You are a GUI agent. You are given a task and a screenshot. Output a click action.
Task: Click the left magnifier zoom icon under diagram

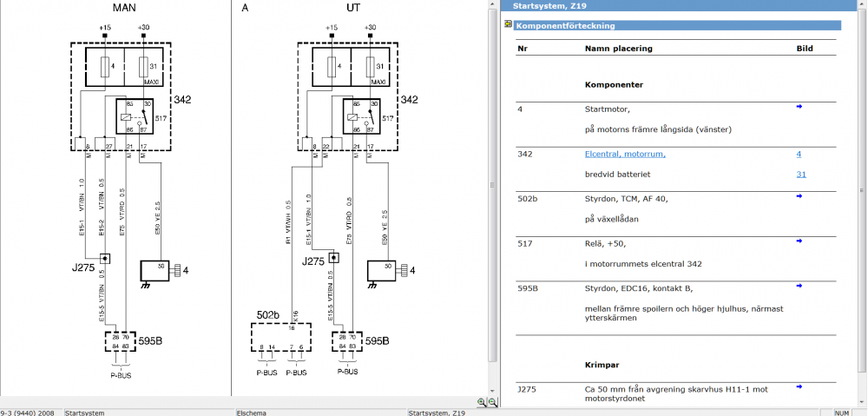click(x=482, y=402)
